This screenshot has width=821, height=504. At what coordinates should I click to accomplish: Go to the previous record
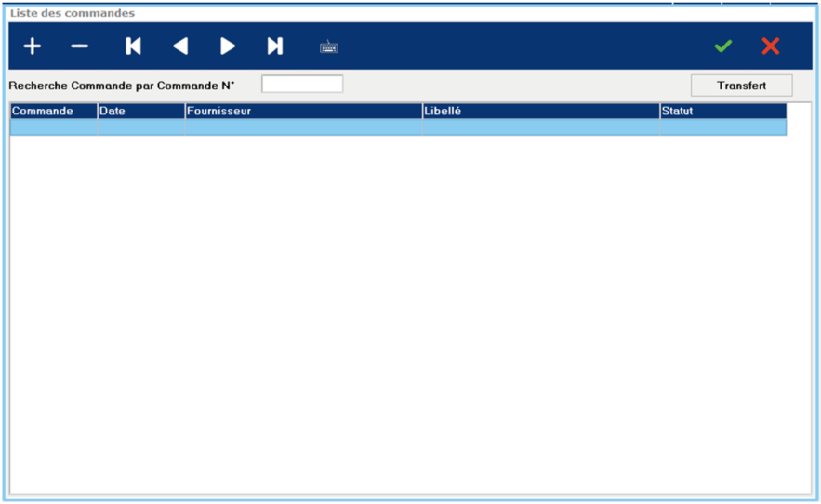pyautogui.click(x=180, y=46)
